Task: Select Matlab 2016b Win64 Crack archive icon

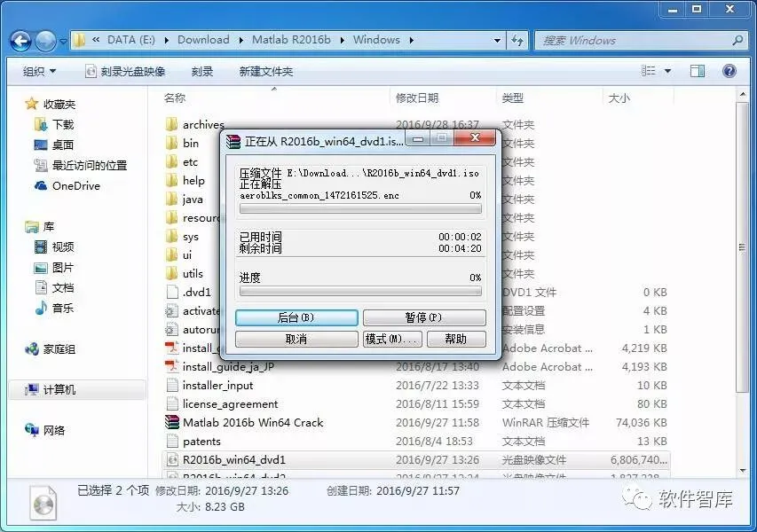Action: [x=172, y=423]
